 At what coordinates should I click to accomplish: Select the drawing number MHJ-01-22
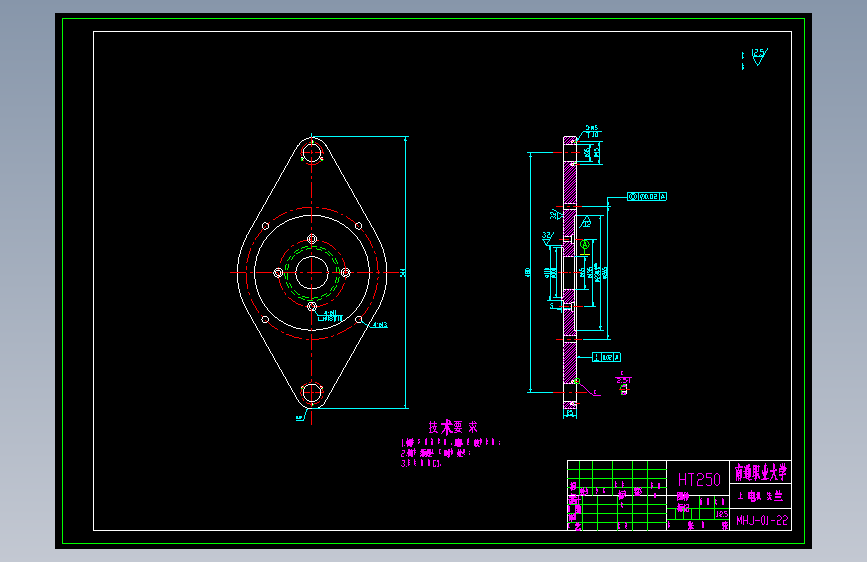coord(762,521)
